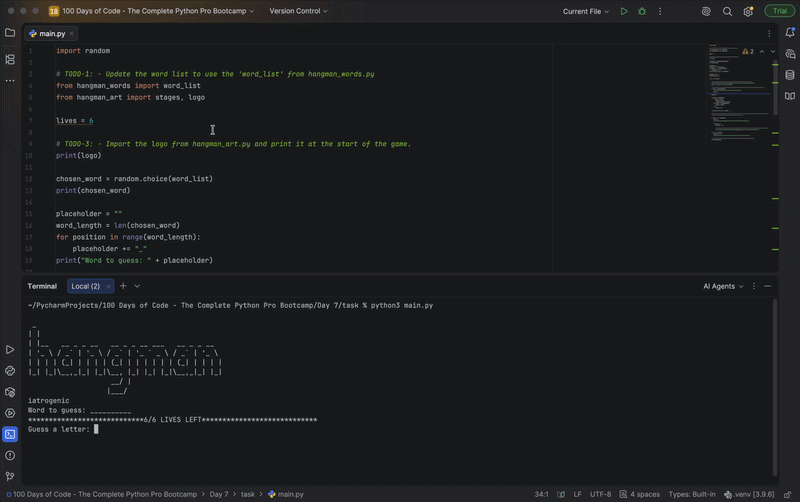This screenshot has width=800, height=502.
Task: Click the 'print(logo)' line in the editor
Action: pos(79,156)
